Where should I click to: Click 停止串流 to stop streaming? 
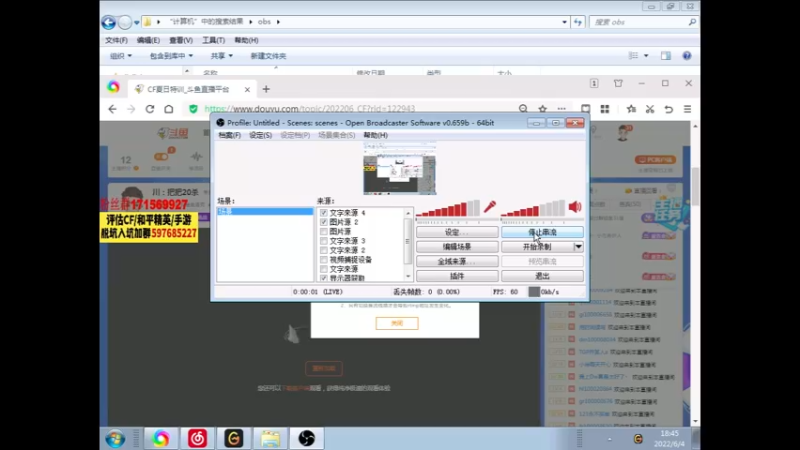click(542, 232)
